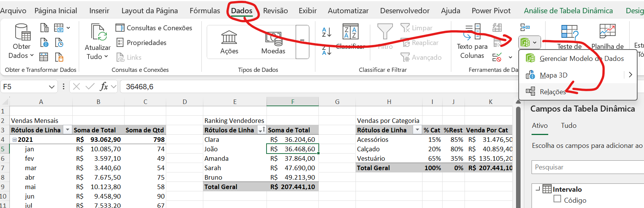644x208 pixels.
Task: Click the Pesquisar field search box
Action: [588, 167]
